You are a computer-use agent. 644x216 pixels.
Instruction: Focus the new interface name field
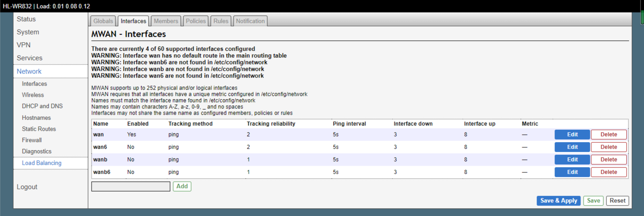(x=131, y=186)
